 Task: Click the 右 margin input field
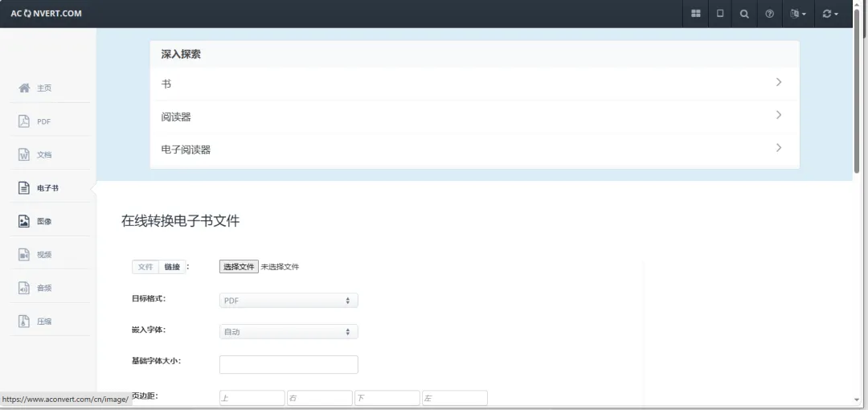[319, 398]
